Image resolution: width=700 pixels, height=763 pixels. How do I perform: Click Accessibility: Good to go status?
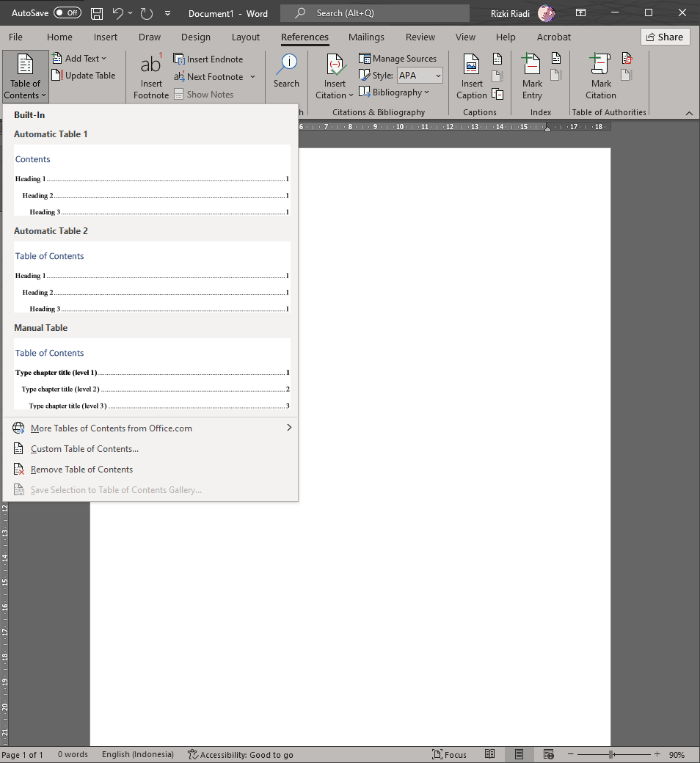point(241,755)
